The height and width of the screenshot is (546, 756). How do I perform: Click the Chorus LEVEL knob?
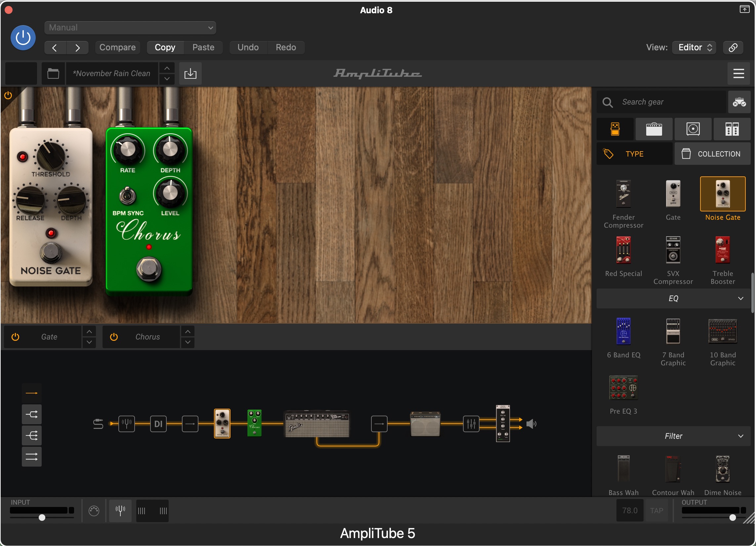[x=170, y=193]
